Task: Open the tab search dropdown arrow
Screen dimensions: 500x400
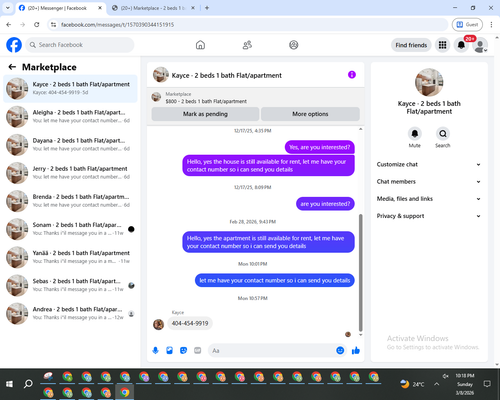Action: click(x=8, y=8)
